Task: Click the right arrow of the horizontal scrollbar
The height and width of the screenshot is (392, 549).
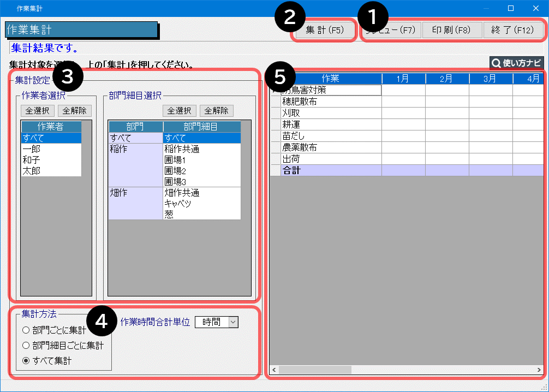Action: click(539, 370)
